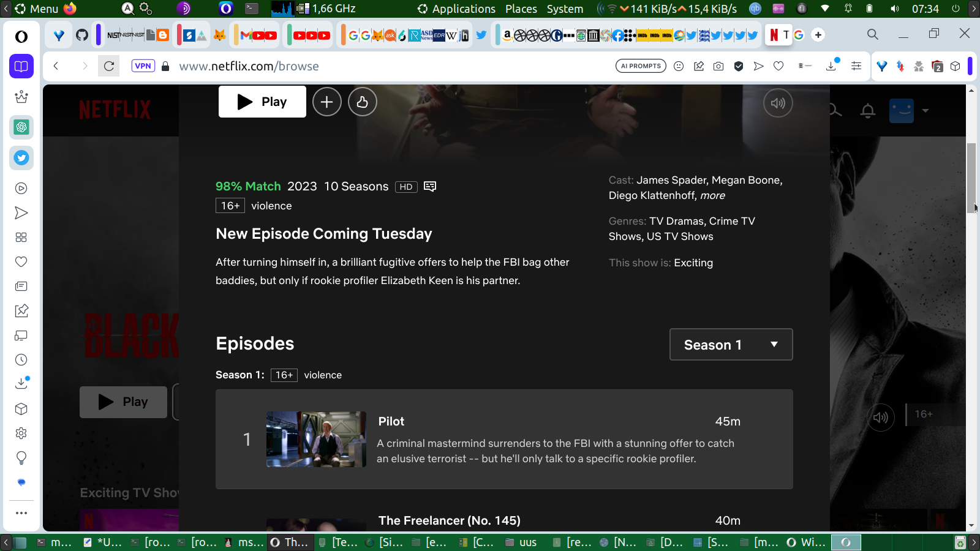Image resolution: width=980 pixels, height=551 pixels.
Task: Open the sidebar Player icon
Action: 21,189
